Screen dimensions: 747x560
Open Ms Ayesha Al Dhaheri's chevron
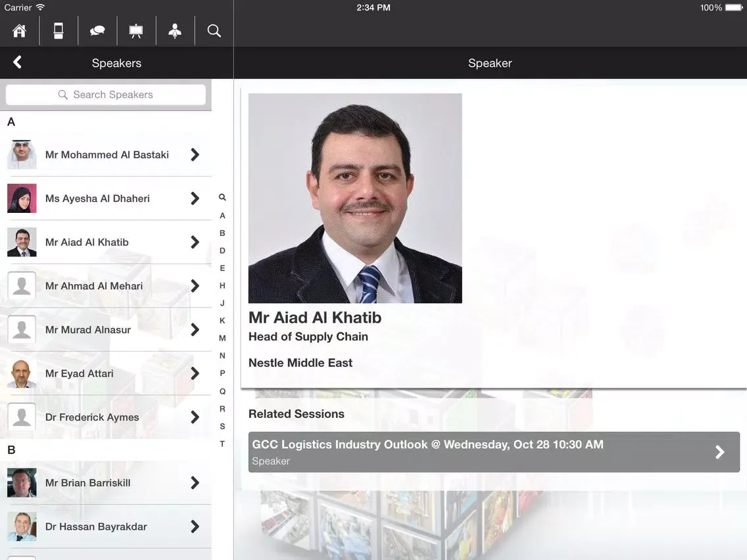point(195,198)
